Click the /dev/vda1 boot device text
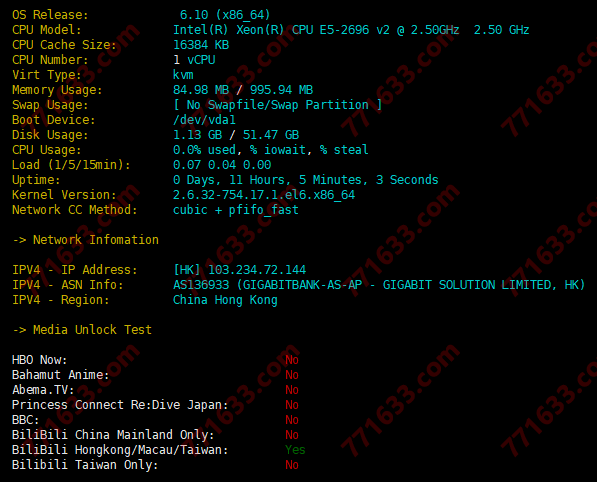The width and height of the screenshot is (597, 482). click(x=204, y=120)
